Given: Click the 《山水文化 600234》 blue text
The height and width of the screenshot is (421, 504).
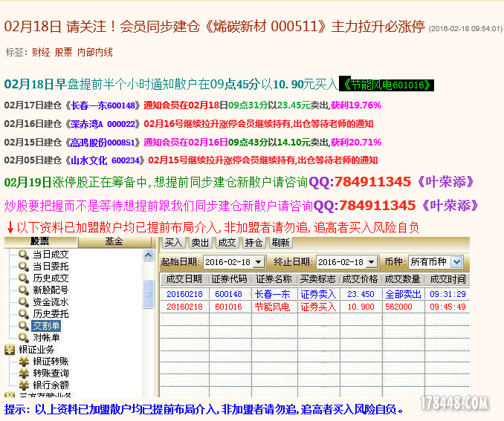Looking at the screenshot, I should [x=105, y=160].
